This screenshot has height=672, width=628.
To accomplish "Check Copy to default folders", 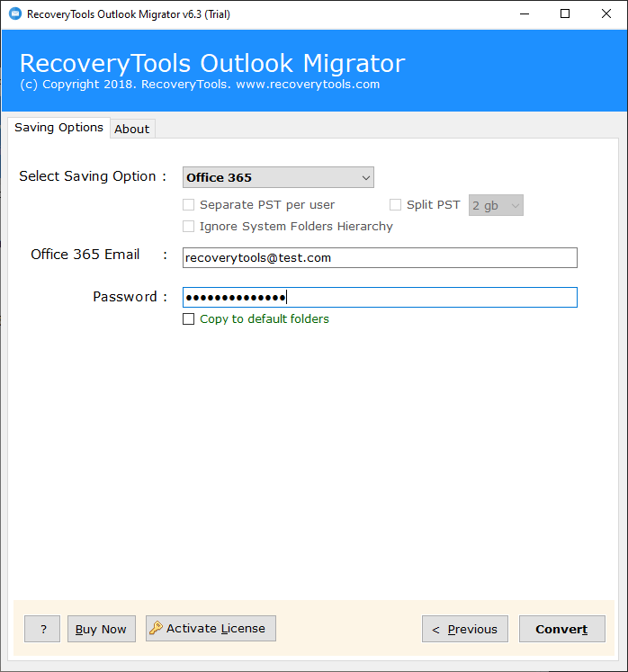I will (x=189, y=318).
